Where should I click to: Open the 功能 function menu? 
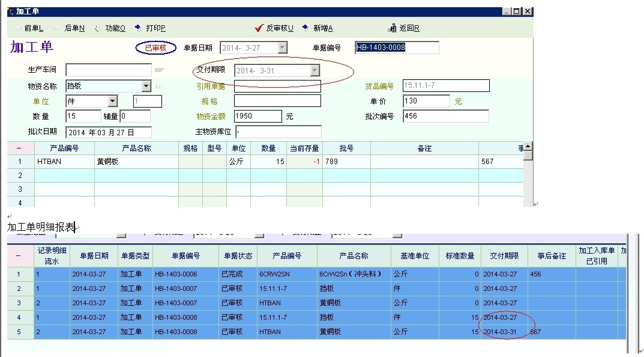click(x=97, y=28)
